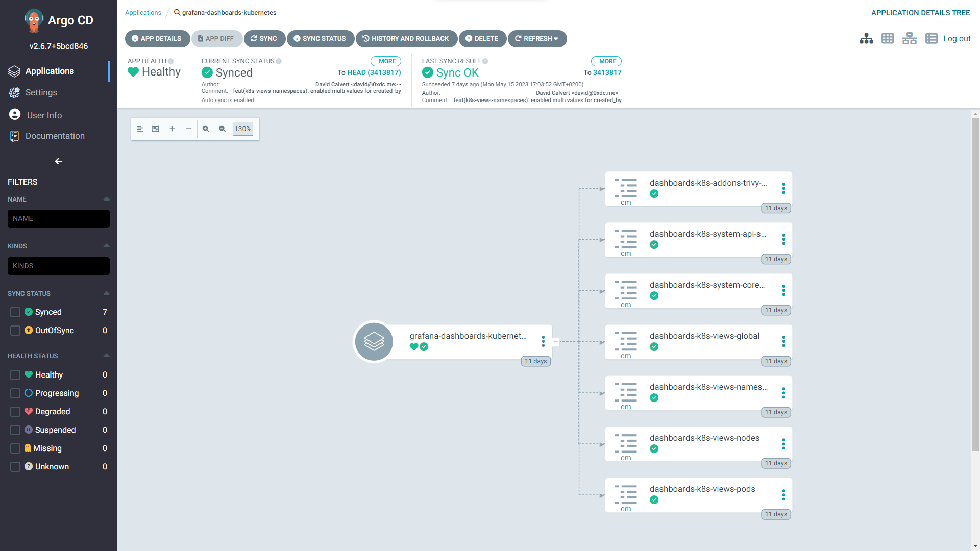The image size is (980, 551).
Task: Collapse the HEALTH STATUS filter section
Action: coord(106,356)
